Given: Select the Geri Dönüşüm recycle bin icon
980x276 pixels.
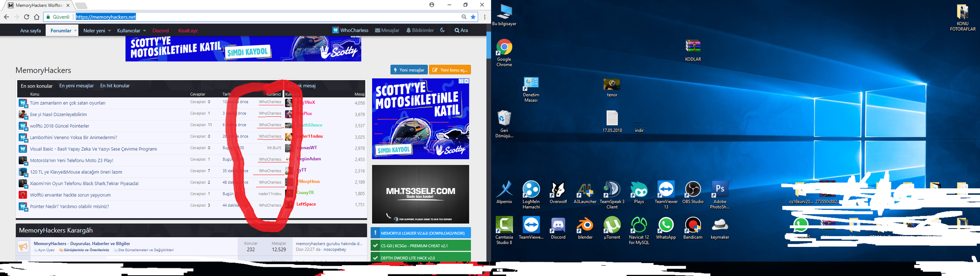Looking at the screenshot, I should tap(504, 124).
